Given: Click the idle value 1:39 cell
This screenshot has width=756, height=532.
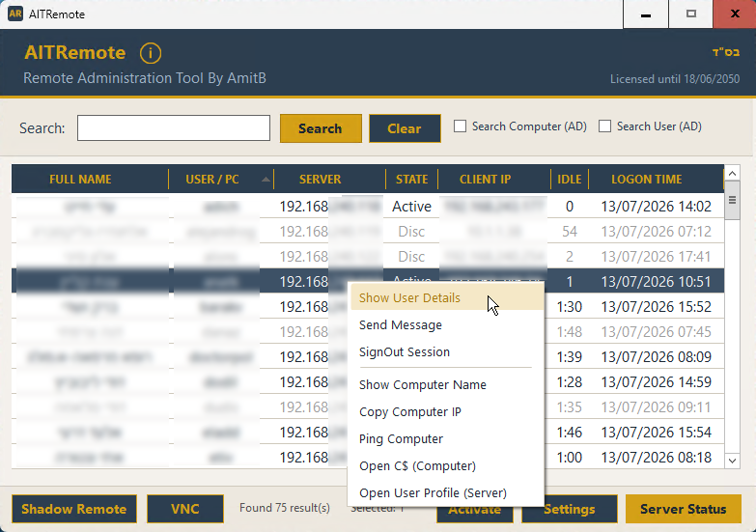Looking at the screenshot, I should (570, 357).
